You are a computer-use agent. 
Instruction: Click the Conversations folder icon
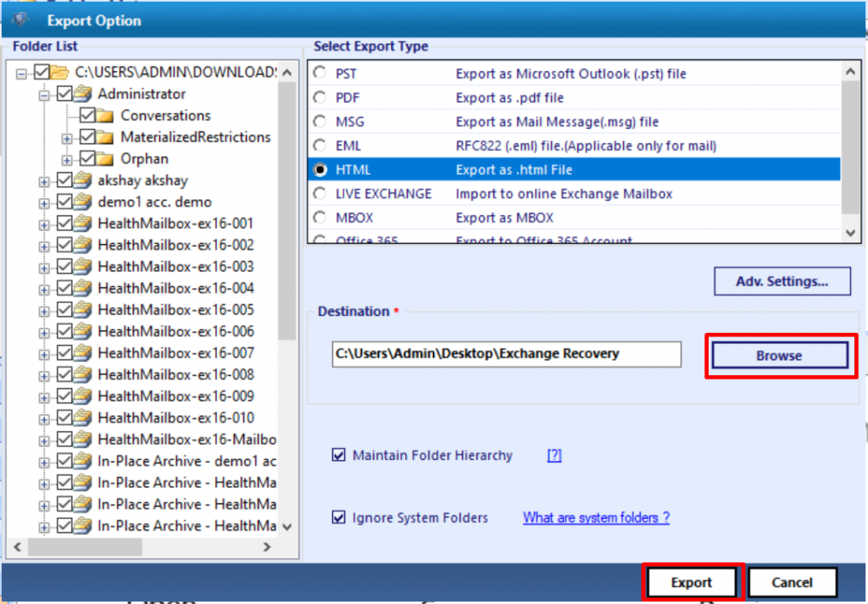click(105, 115)
